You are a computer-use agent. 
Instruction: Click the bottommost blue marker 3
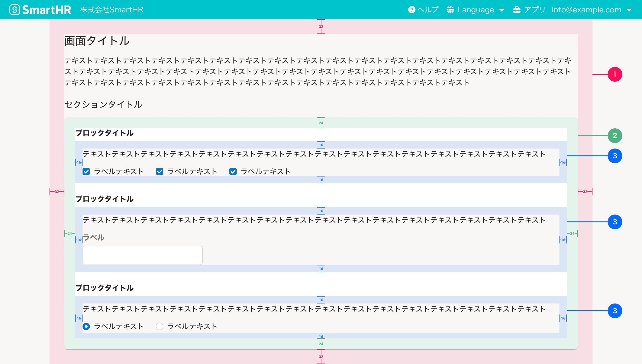[614, 311]
